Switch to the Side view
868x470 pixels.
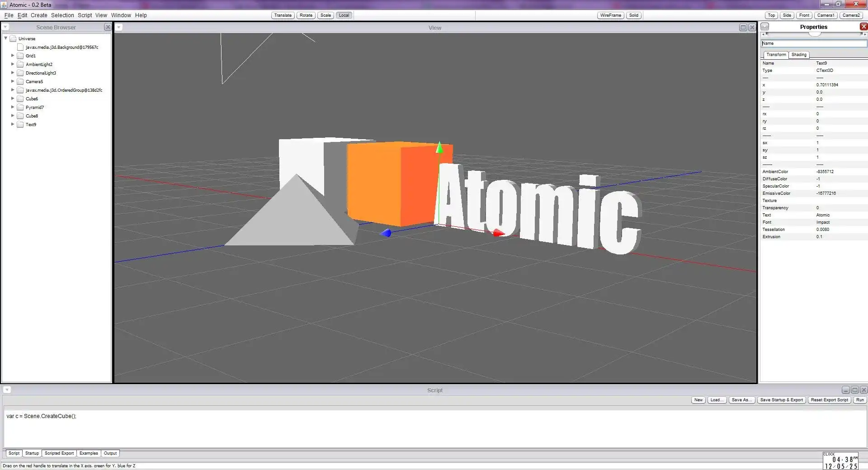click(787, 15)
